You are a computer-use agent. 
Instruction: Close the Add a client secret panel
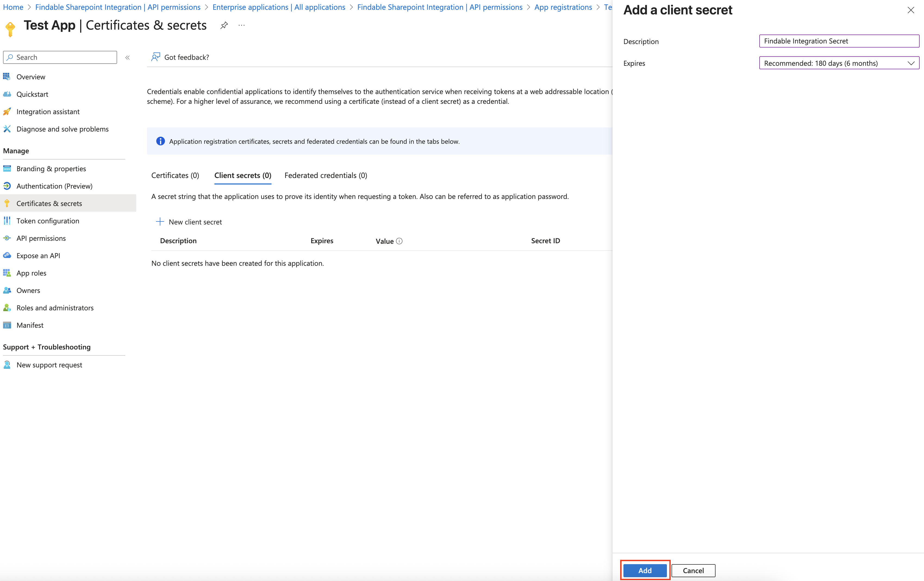click(911, 10)
